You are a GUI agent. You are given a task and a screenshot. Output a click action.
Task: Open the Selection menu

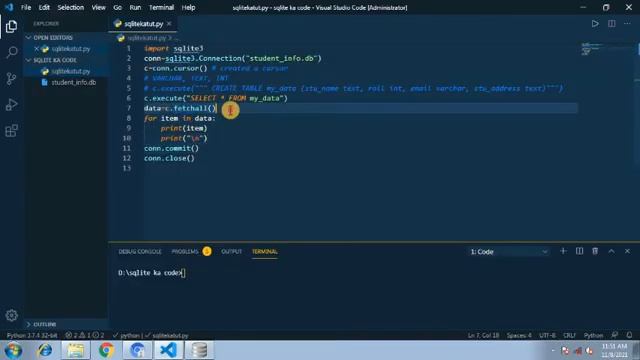click(71, 7)
